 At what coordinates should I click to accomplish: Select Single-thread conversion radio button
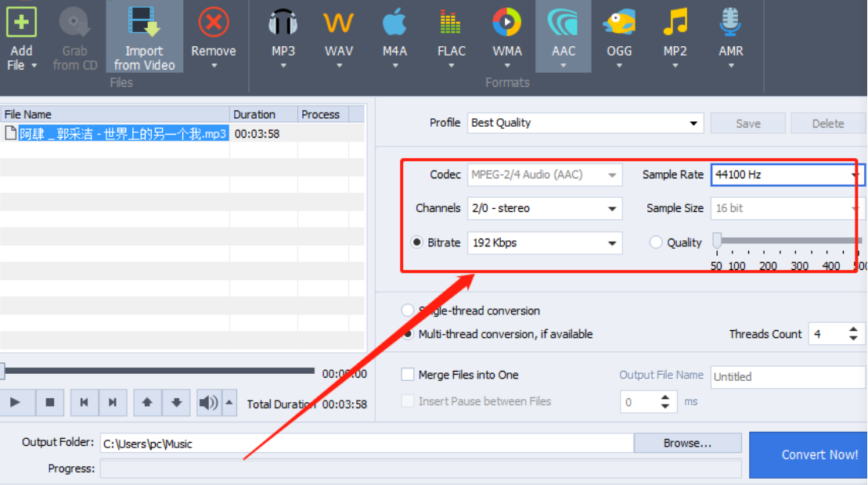[x=408, y=311]
